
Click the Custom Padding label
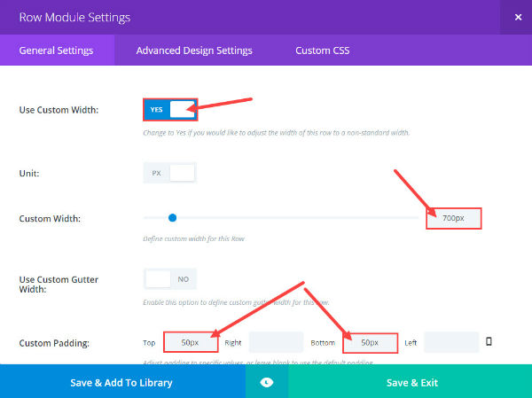54,343
